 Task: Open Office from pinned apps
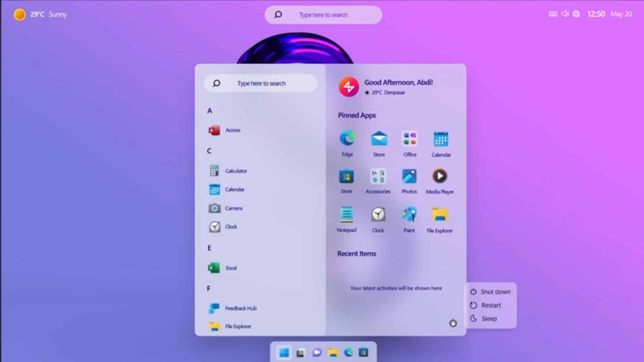tap(410, 139)
